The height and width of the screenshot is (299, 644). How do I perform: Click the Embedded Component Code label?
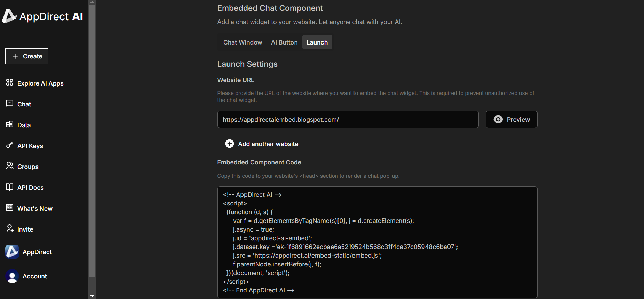(x=259, y=162)
